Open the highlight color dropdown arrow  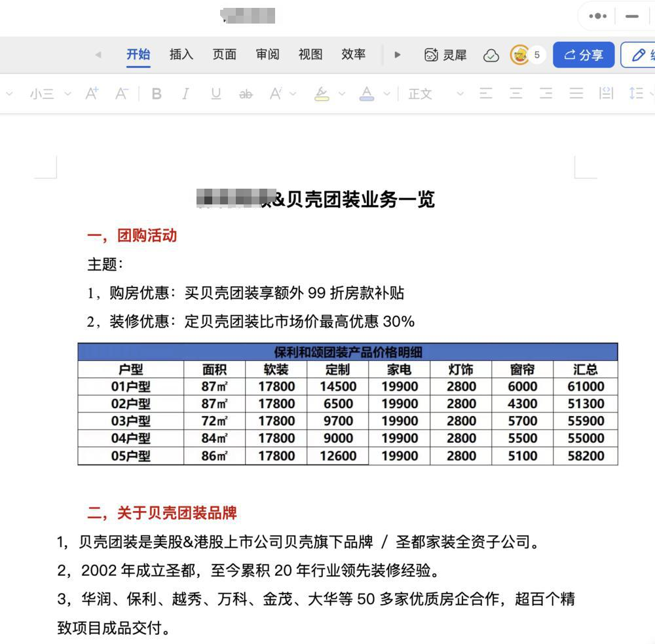tap(342, 94)
